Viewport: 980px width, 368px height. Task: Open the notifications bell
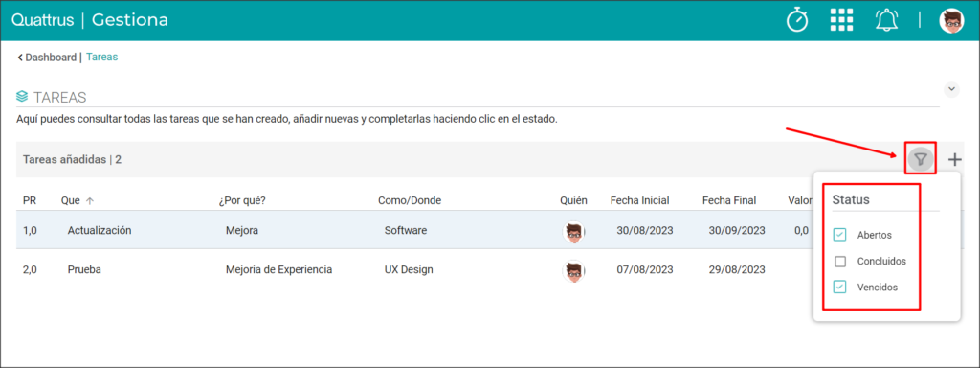click(x=886, y=20)
